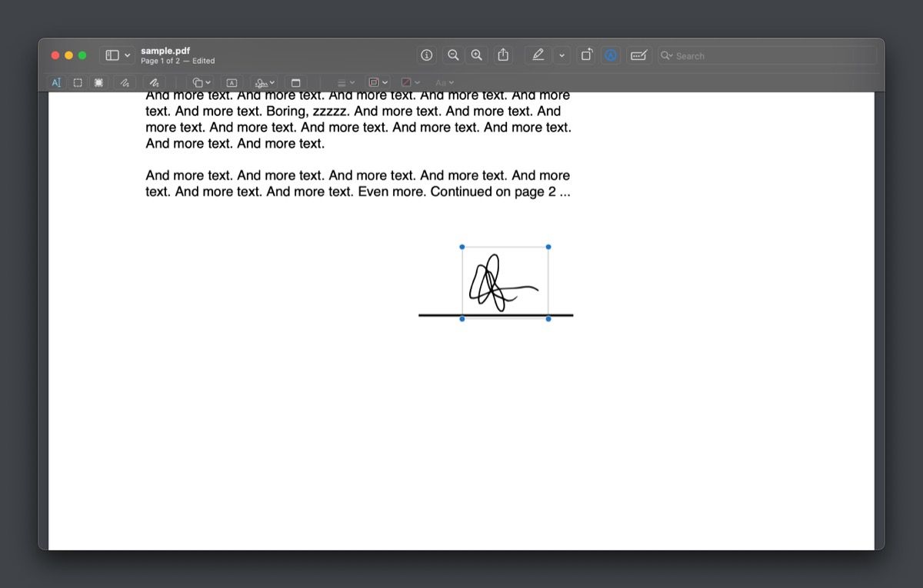Image resolution: width=923 pixels, height=588 pixels.
Task: Click the word 'Boring, zzzzz.' in the text
Action: point(308,111)
